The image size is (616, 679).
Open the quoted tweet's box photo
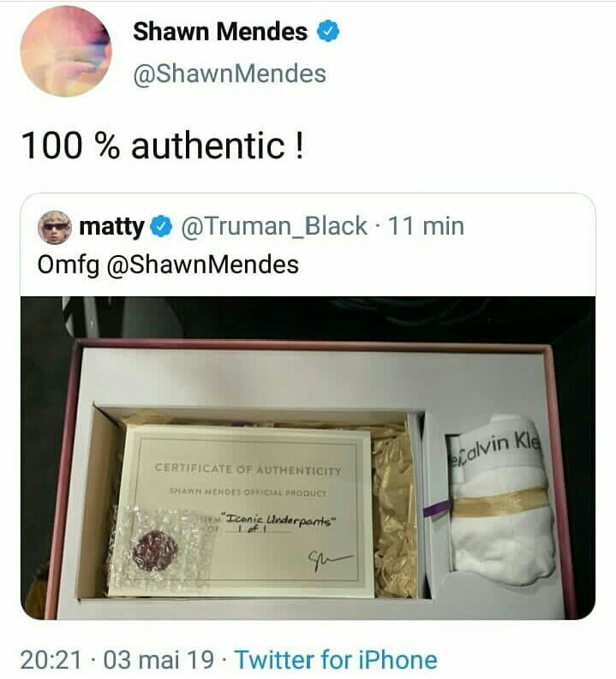pyautogui.click(x=308, y=458)
